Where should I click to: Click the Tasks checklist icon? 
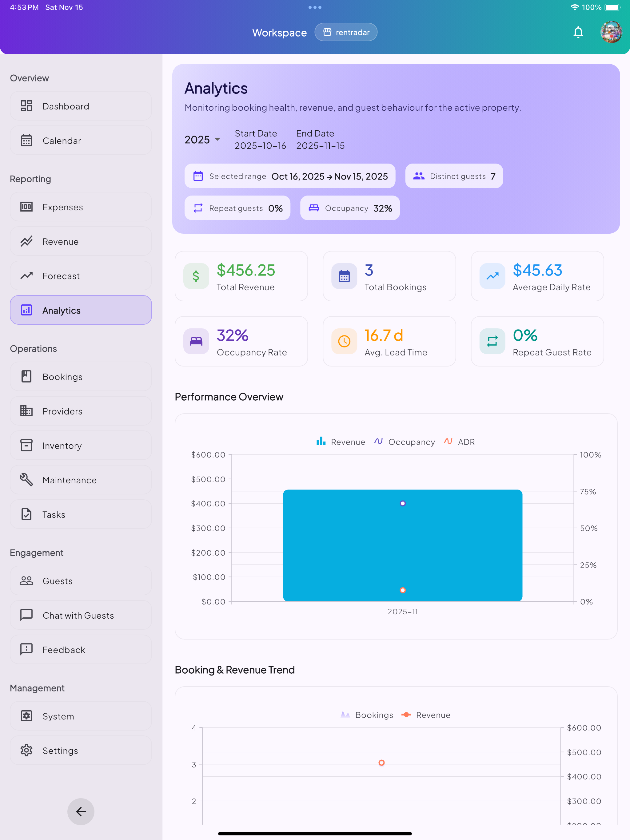[26, 514]
